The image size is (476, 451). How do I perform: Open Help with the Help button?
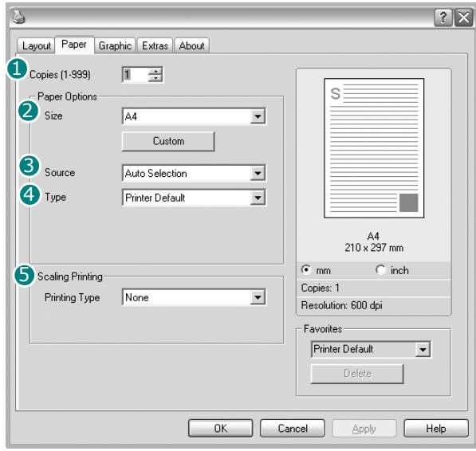436,429
